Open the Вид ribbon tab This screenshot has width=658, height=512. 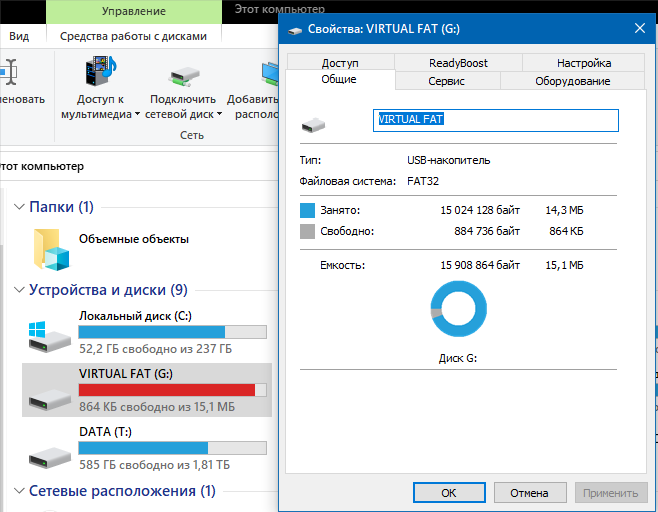[19, 36]
